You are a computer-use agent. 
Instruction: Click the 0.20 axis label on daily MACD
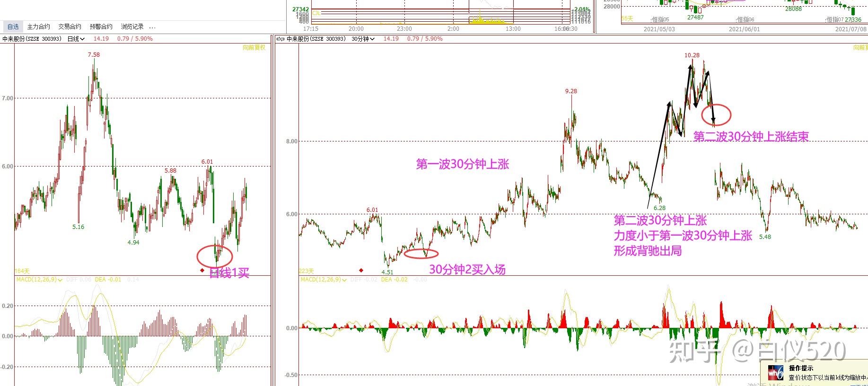(8, 306)
